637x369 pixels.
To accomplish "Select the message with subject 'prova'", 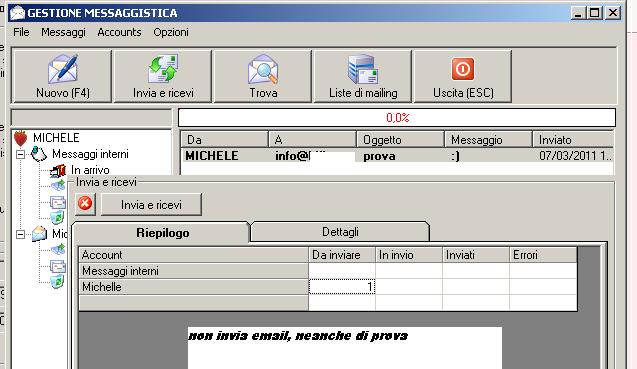I will click(x=397, y=156).
